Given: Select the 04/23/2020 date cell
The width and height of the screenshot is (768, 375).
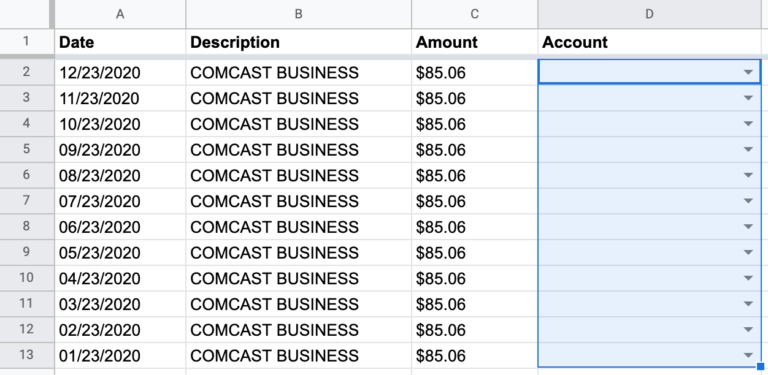Looking at the screenshot, I should 120,278.
